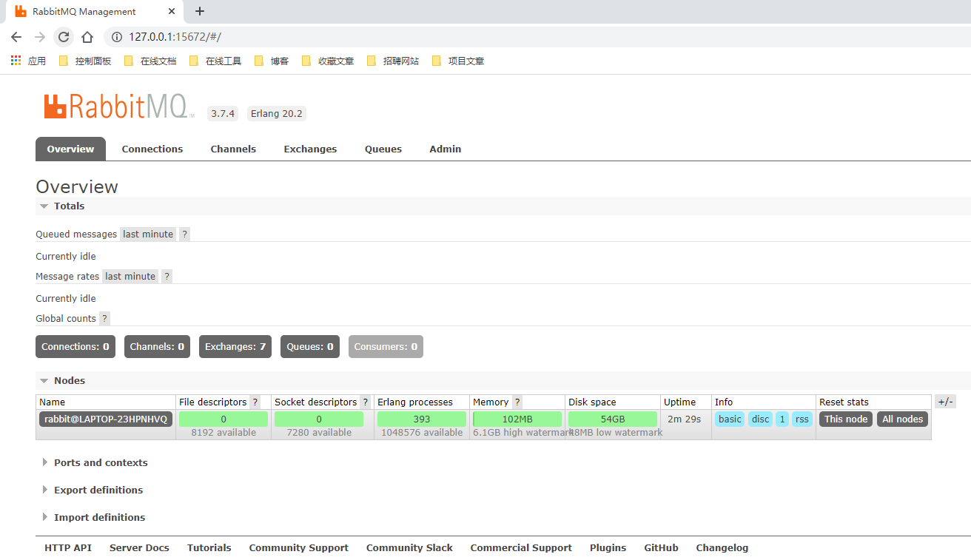The height and width of the screenshot is (560, 971).
Task: Open the Exchanges tab
Action: click(x=310, y=149)
